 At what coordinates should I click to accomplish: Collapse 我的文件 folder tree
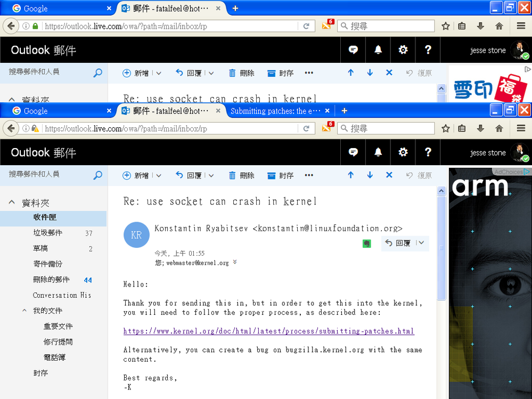[24, 311]
